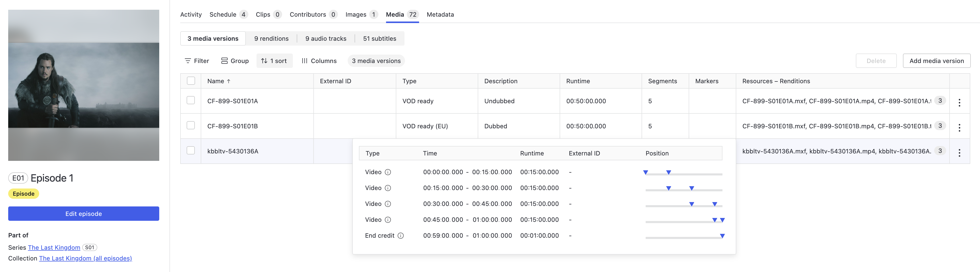Click info icon beside 00:30:00.000 Video segment
The width and height of the screenshot is (980, 272).
tap(388, 204)
